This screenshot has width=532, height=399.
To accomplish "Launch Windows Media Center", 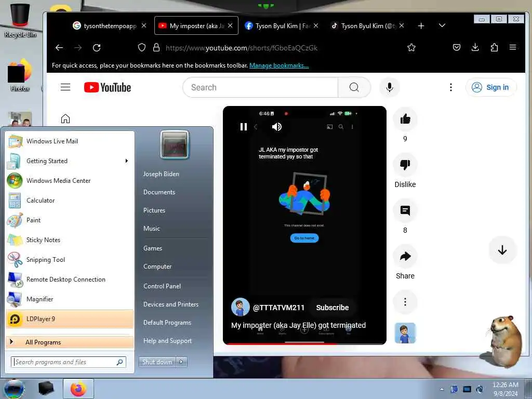I will coord(70,180).
